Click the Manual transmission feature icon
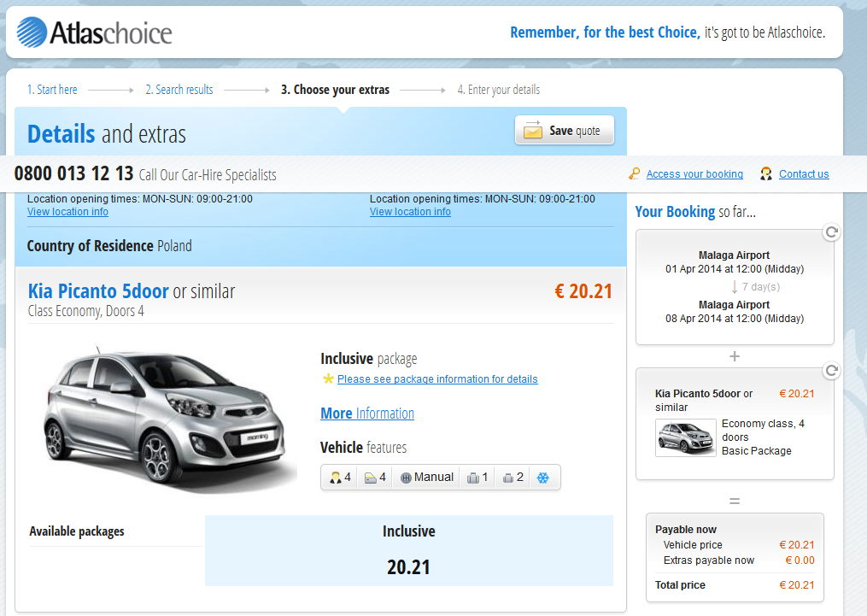 (406, 478)
